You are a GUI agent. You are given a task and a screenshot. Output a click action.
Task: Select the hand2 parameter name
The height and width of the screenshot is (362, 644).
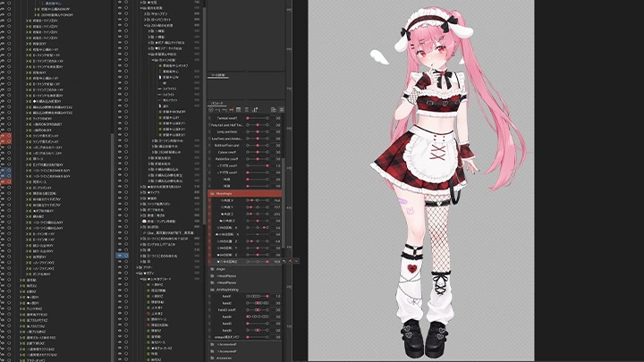[227, 303]
